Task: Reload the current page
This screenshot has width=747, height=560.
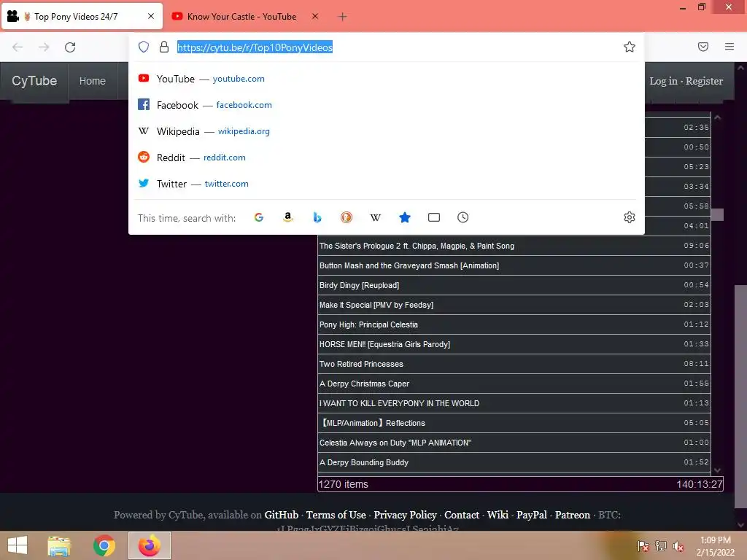Action: click(x=70, y=47)
